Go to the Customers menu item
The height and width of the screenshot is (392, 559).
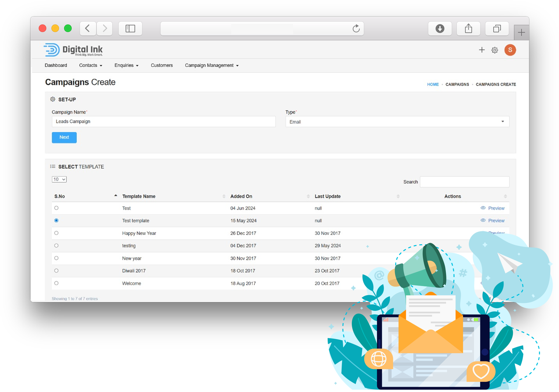point(162,65)
